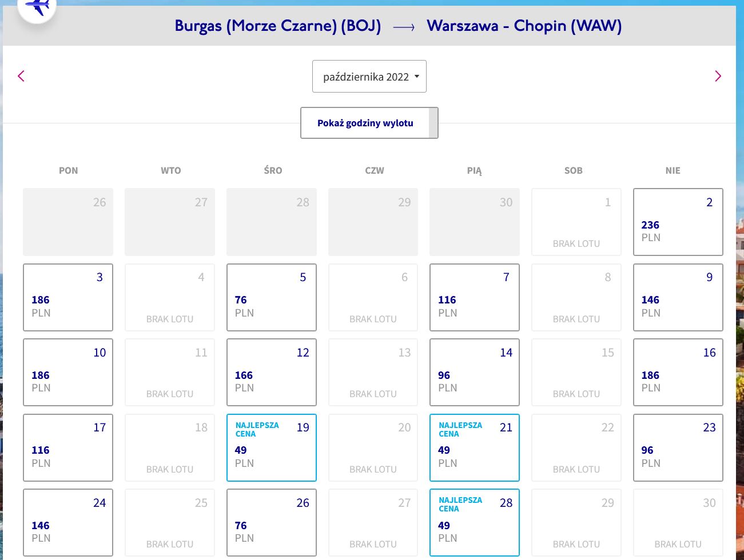Open the październik 2022 month dropdown
744x560 pixels.
click(x=369, y=77)
